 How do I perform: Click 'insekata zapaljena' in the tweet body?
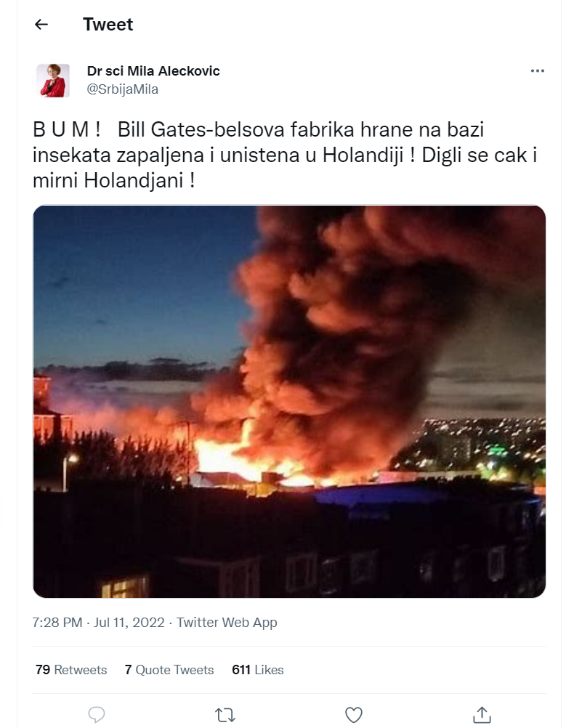point(118,155)
